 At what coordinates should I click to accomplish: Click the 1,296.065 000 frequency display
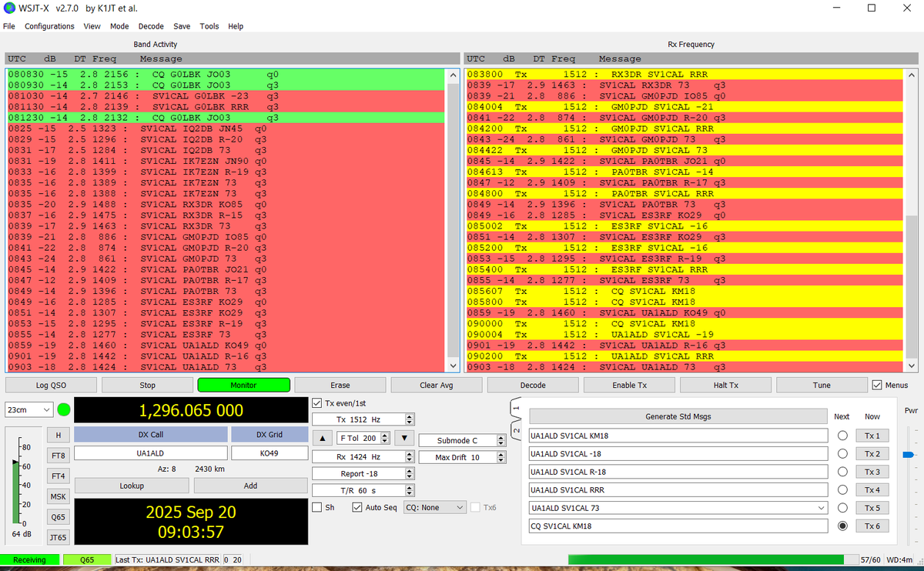pos(191,410)
